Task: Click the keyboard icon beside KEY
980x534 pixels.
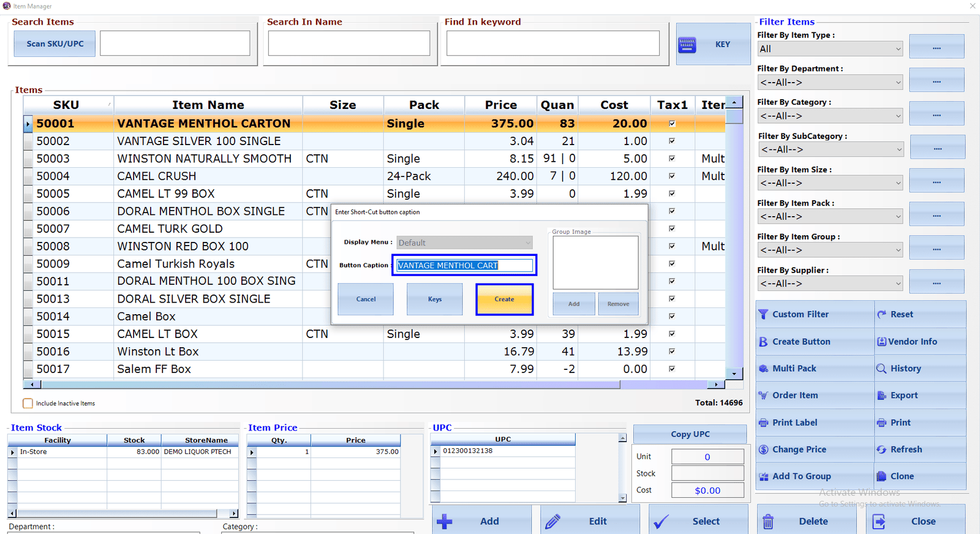Action: [687, 45]
